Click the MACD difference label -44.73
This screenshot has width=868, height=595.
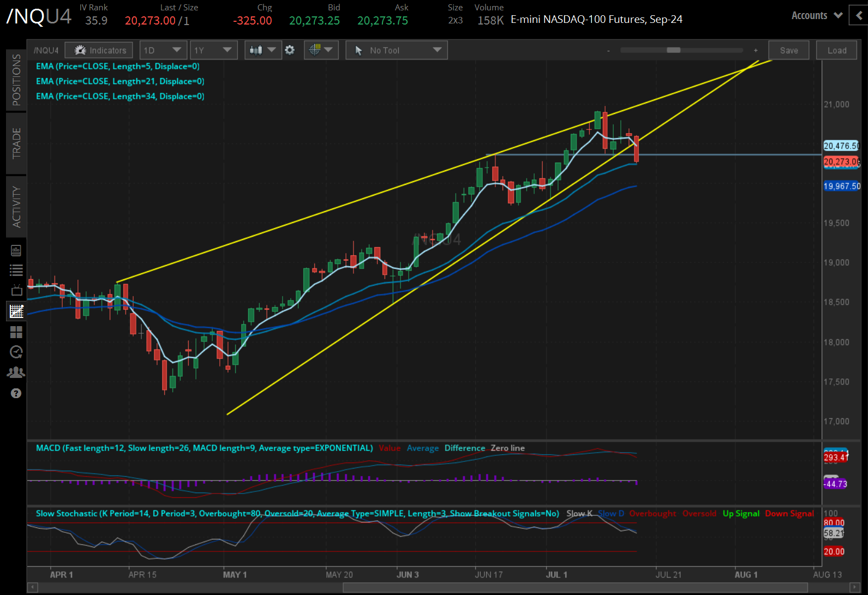[835, 484]
